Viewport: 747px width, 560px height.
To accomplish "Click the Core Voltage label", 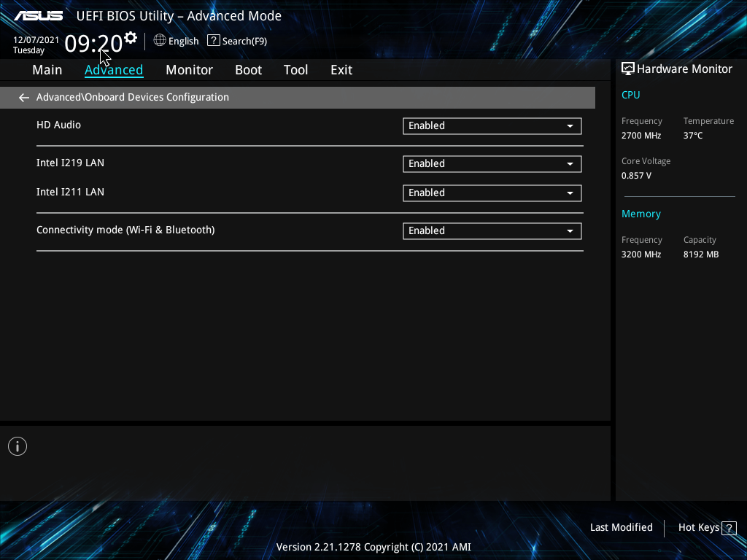I will (646, 161).
